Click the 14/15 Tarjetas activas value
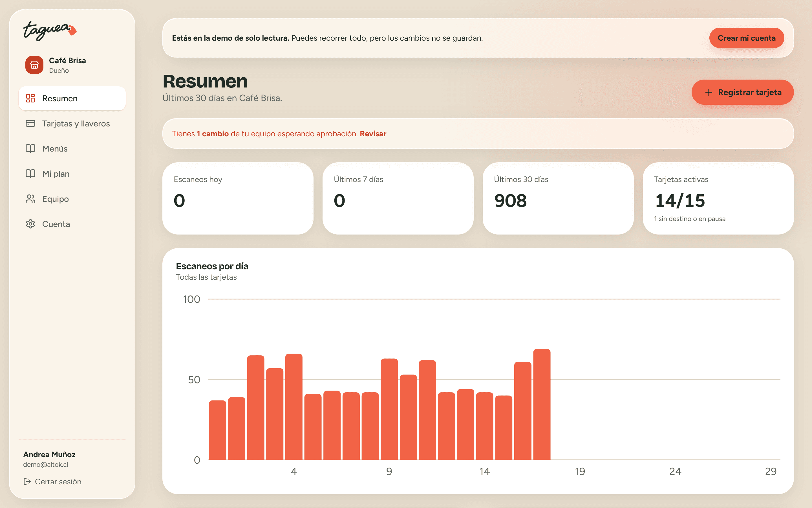Viewport: 812px width, 508px height. (x=680, y=201)
